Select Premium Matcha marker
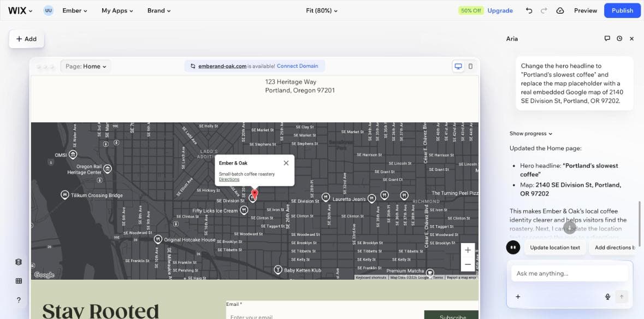Viewport: 644px width, 319px height. coord(430,272)
